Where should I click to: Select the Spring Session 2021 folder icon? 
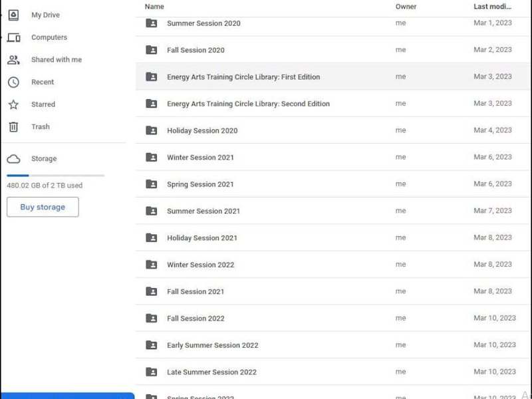pos(152,184)
